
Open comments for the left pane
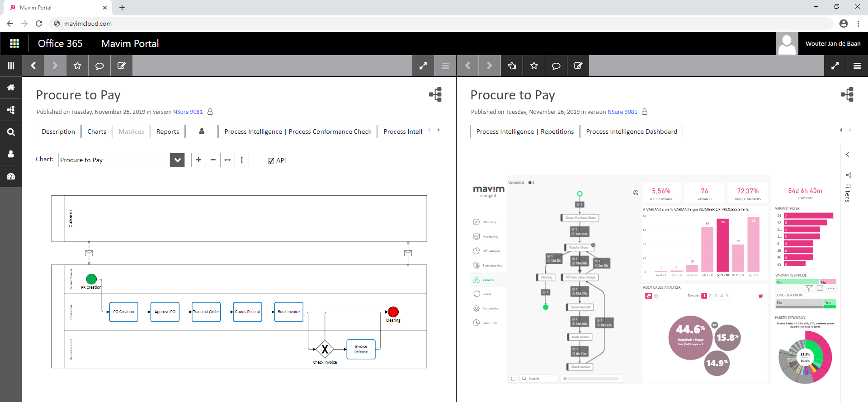[x=99, y=66]
